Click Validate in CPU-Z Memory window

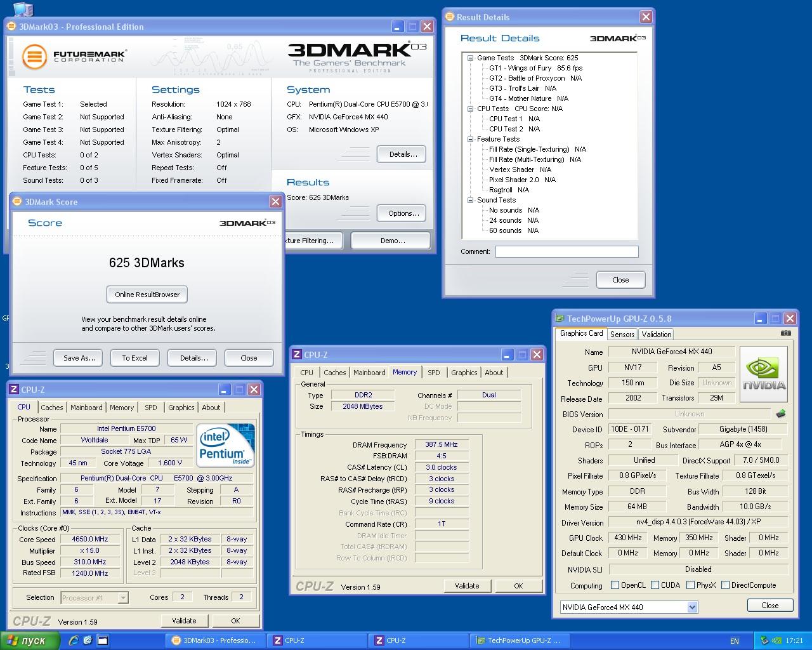[x=467, y=586]
